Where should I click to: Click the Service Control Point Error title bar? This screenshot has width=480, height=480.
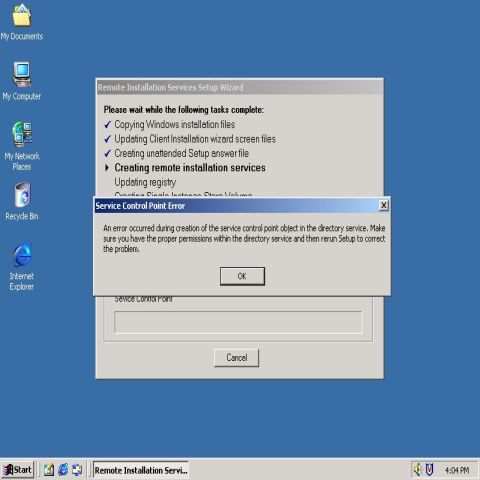tap(237, 206)
